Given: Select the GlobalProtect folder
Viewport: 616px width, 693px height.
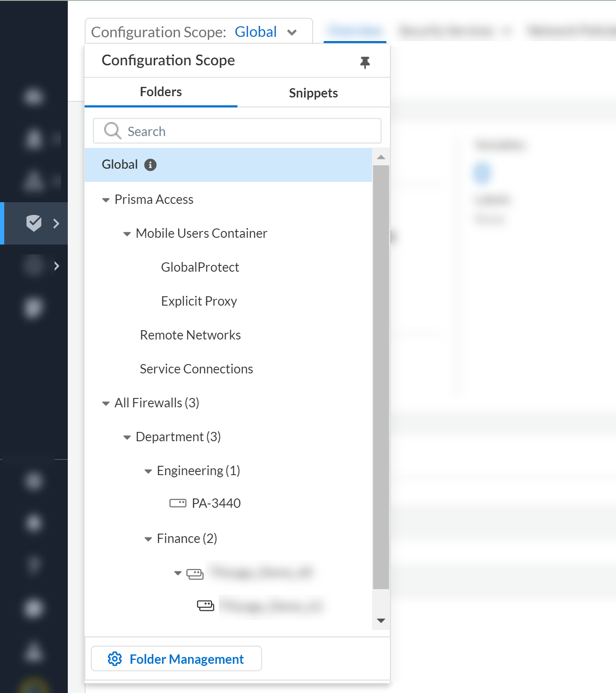Looking at the screenshot, I should coord(200,267).
